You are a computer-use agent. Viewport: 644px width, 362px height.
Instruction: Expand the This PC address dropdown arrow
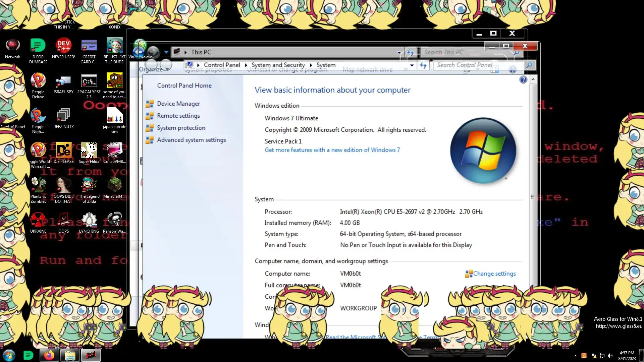pos(399,53)
